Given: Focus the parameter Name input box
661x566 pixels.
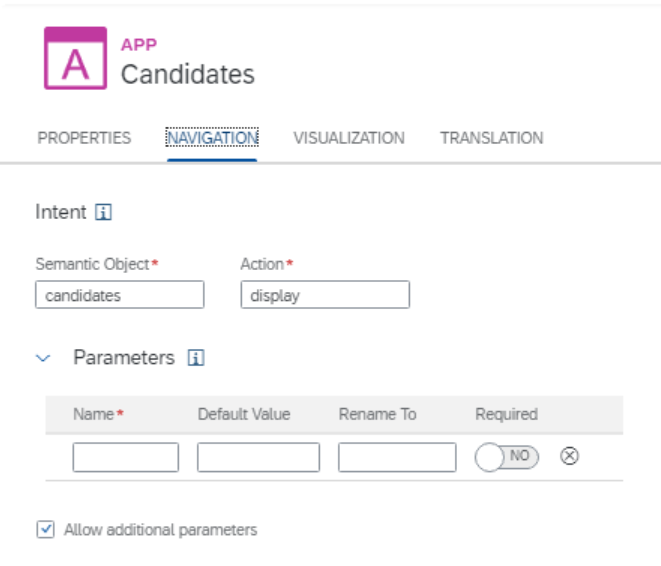Looking at the screenshot, I should (125, 457).
